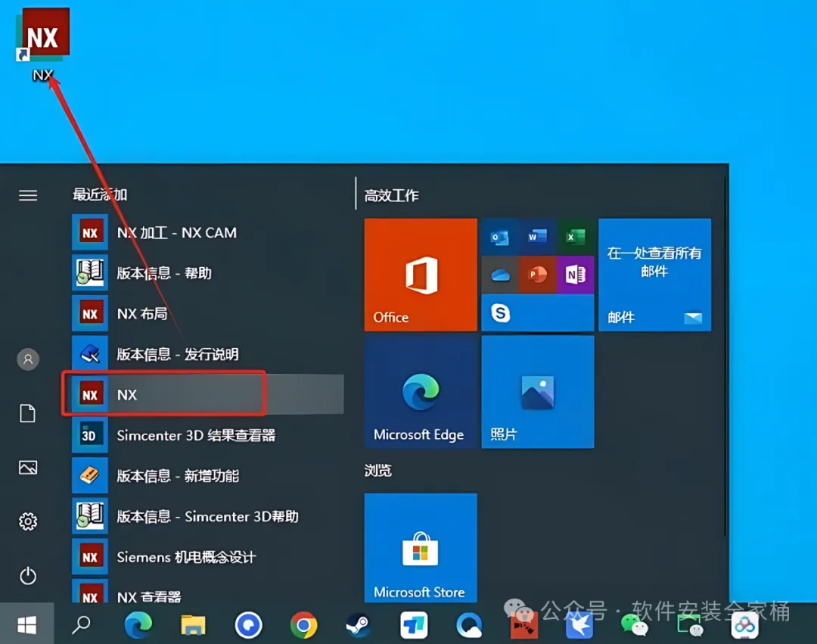
Task: Open NX 布局 app entry
Action: [207, 313]
